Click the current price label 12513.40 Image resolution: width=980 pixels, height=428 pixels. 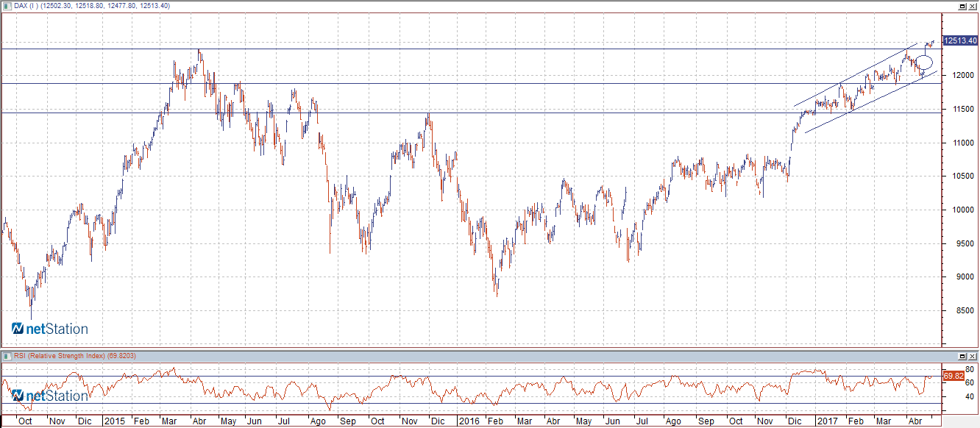click(x=959, y=41)
